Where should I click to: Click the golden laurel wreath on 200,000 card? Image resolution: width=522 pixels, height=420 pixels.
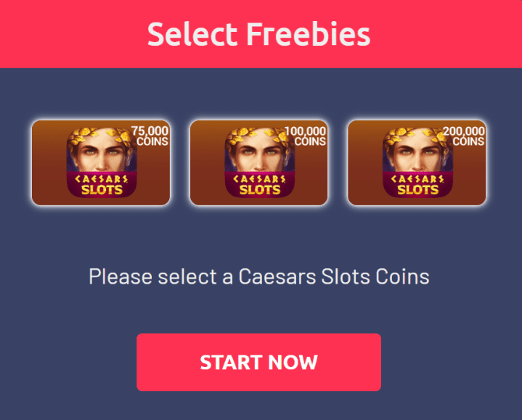click(x=416, y=136)
